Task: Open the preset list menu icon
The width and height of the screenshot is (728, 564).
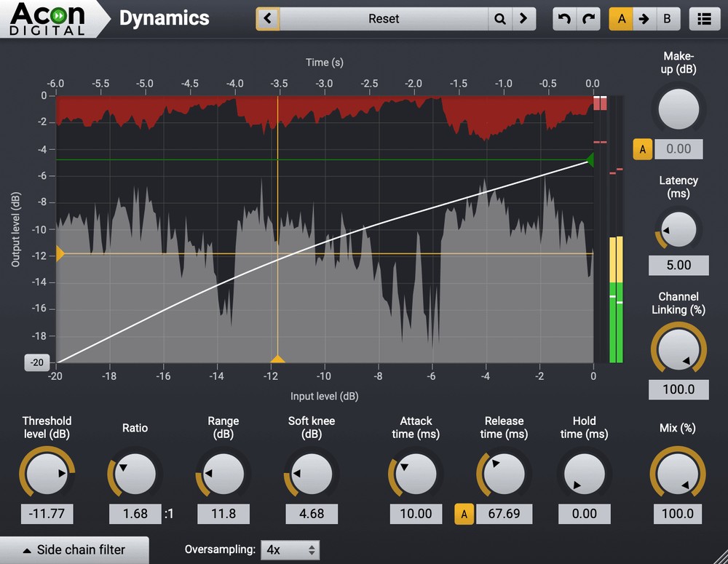Action: coord(704,19)
